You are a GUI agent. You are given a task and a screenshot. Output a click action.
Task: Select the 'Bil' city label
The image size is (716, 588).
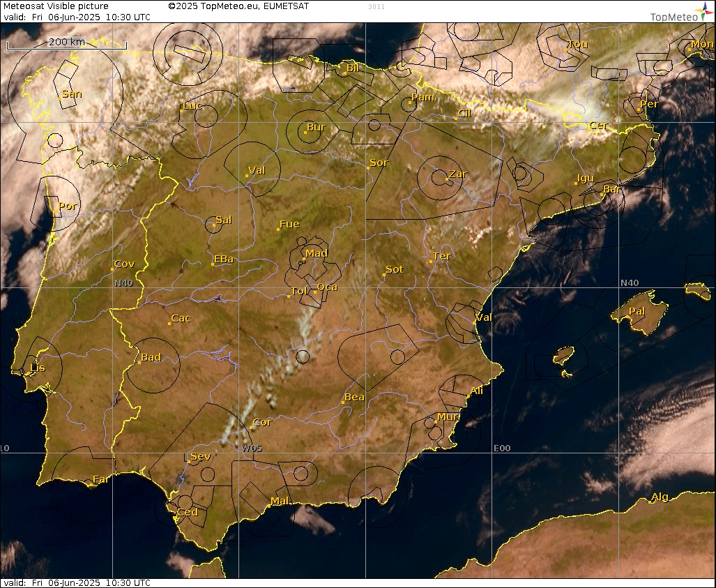pyautogui.click(x=353, y=68)
